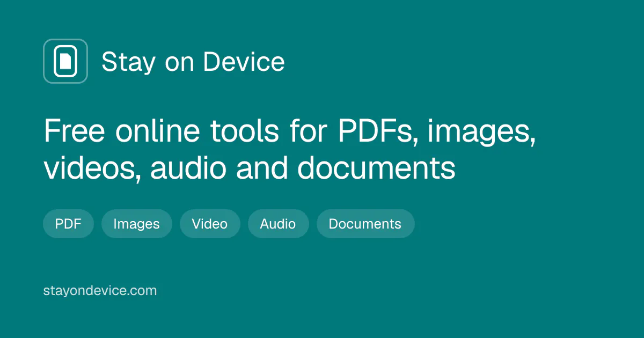
Task: Open the Documents category pill
Action: click(365, 224)
